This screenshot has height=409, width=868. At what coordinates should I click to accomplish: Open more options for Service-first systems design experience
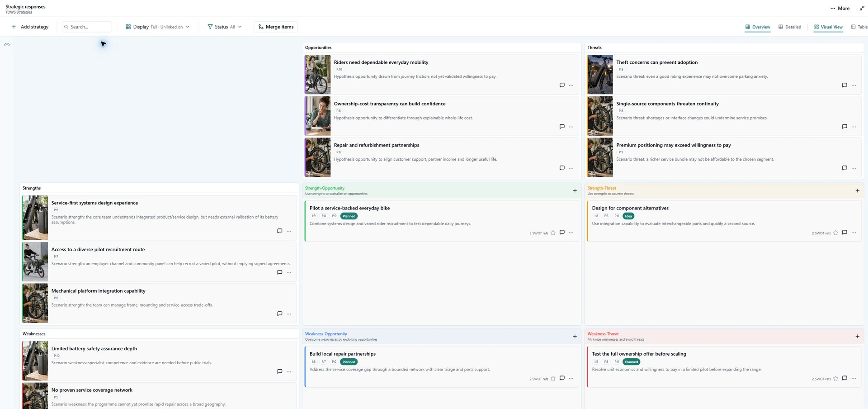tap(289, 231)
